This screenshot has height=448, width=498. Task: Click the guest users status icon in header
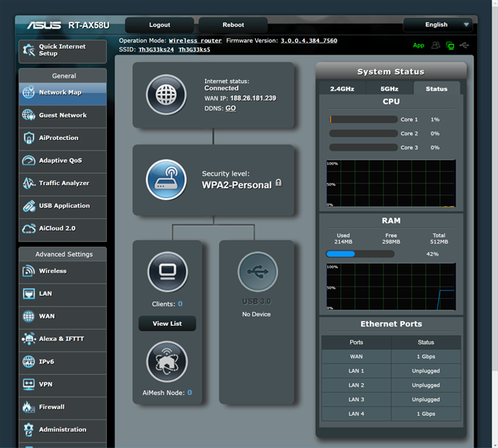[x=436, y=45]
